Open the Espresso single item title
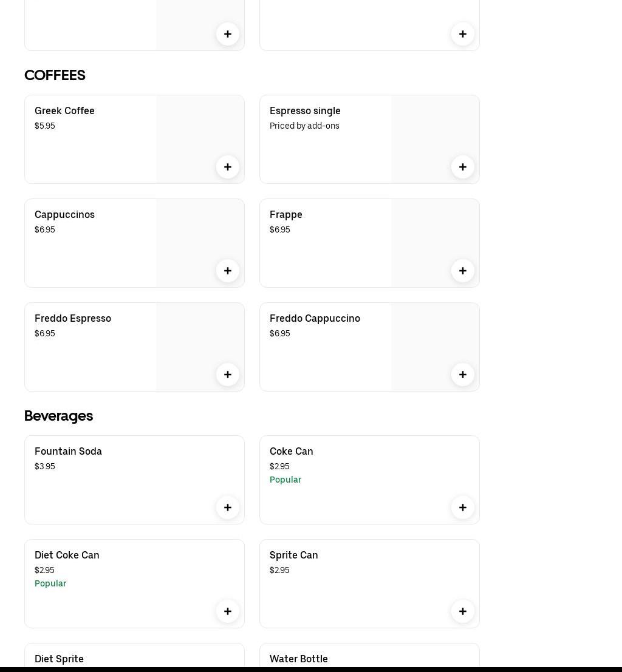Screen dimensions: 622x672 (x=305, y=111)
